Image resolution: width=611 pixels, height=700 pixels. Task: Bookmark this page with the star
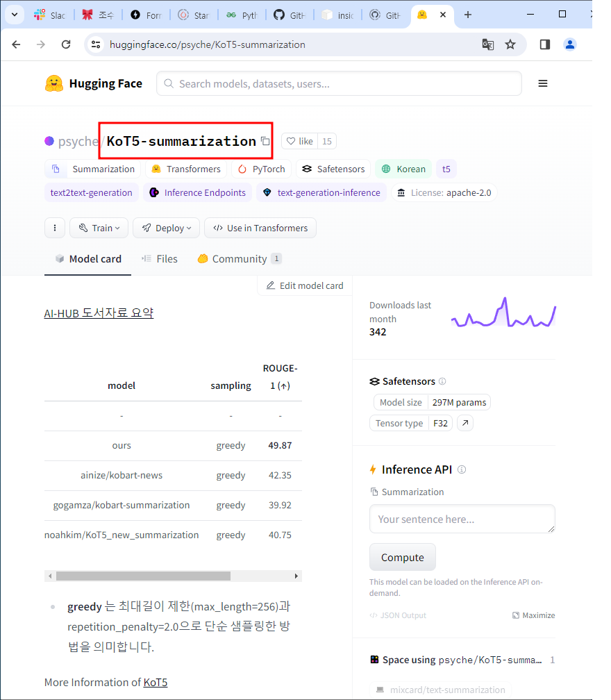[x=510, y=44]
